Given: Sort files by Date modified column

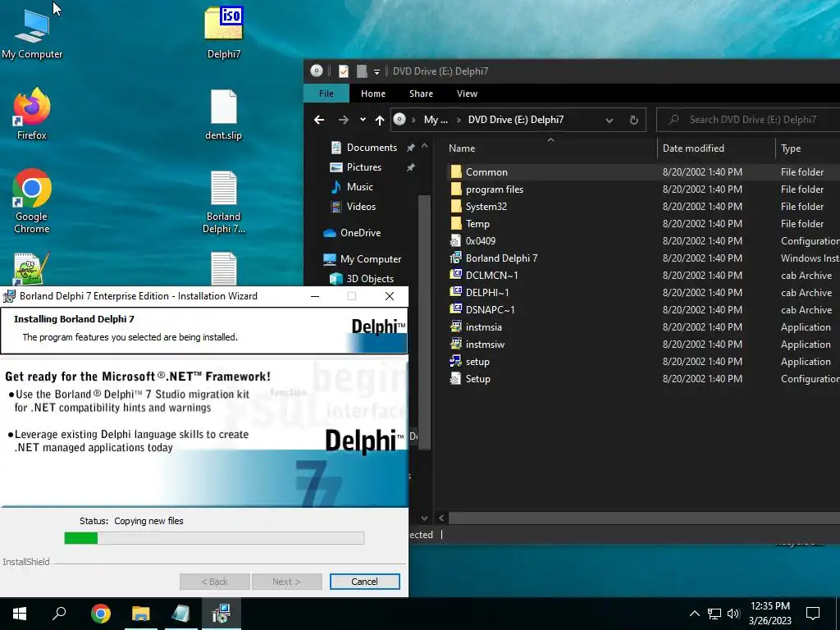Looking at the screenshot, I should pos(716,148).
